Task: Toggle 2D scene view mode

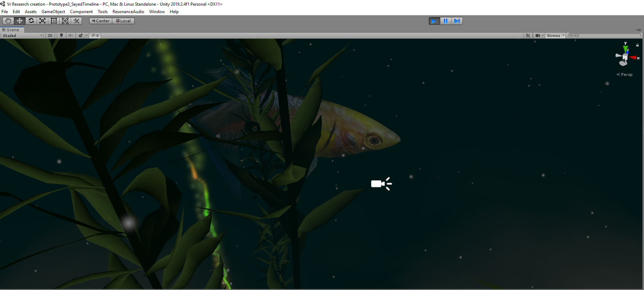Action: 50,35
